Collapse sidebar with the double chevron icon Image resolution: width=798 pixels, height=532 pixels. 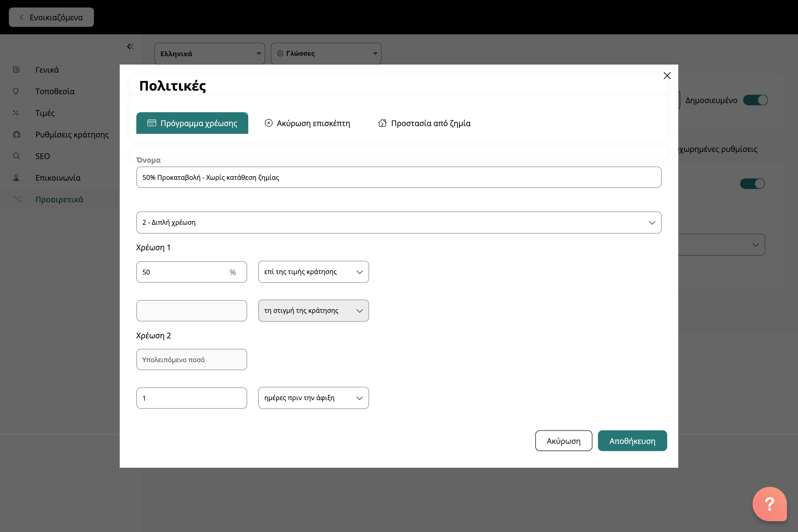pyautogui.click(x=130, y=47)
